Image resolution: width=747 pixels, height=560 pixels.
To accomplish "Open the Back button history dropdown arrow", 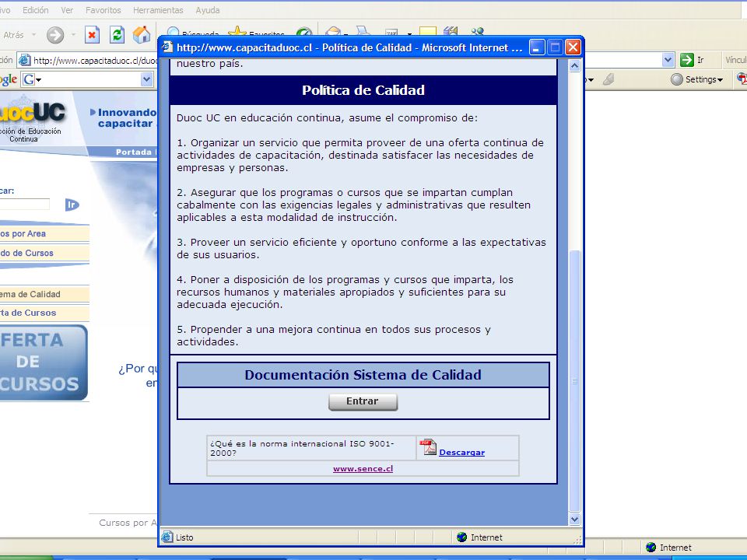I will (x=33, y=35).
